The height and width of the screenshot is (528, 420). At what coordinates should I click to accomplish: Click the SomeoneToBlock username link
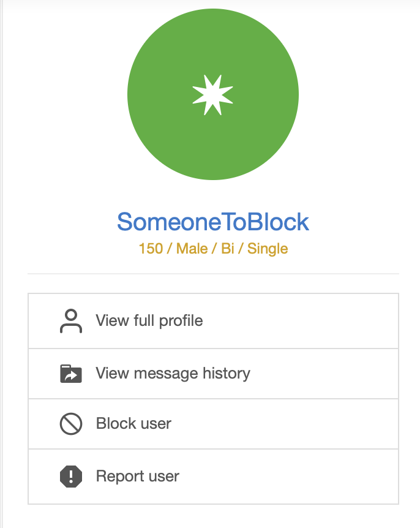pos(212,223)
